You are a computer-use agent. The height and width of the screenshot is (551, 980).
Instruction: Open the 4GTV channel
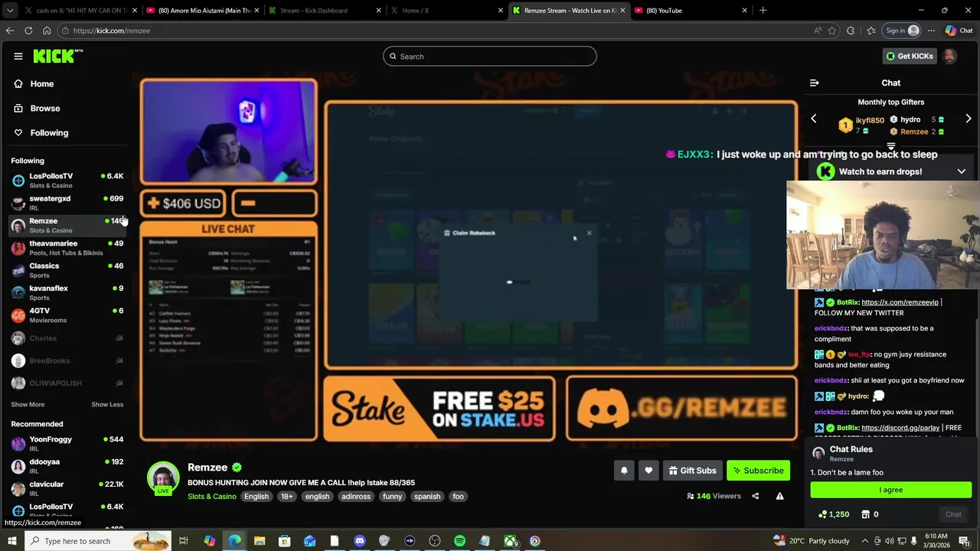click(x=67, y=315)
